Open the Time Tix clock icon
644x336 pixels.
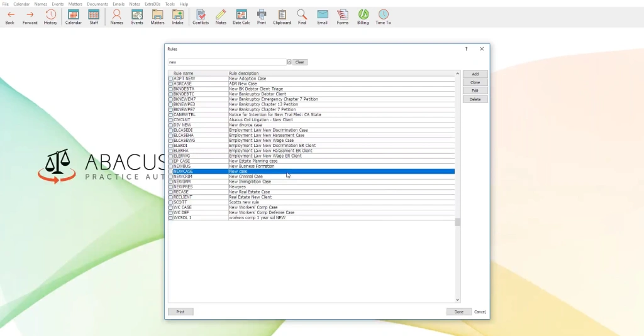click(383, 17)
